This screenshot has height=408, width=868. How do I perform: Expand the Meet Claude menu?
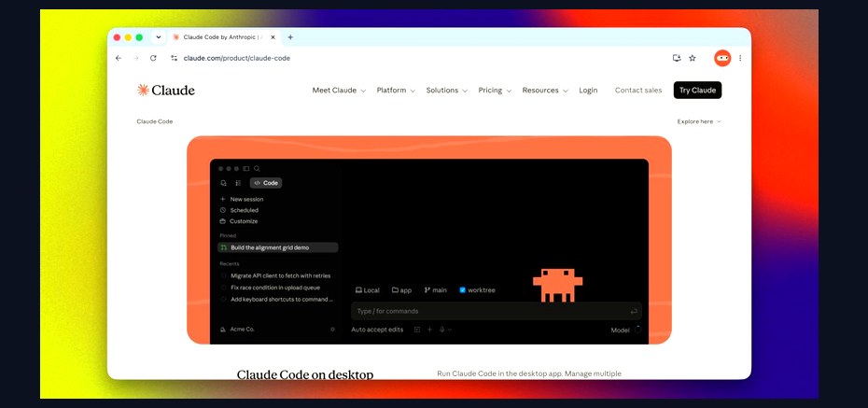[339, 91]
